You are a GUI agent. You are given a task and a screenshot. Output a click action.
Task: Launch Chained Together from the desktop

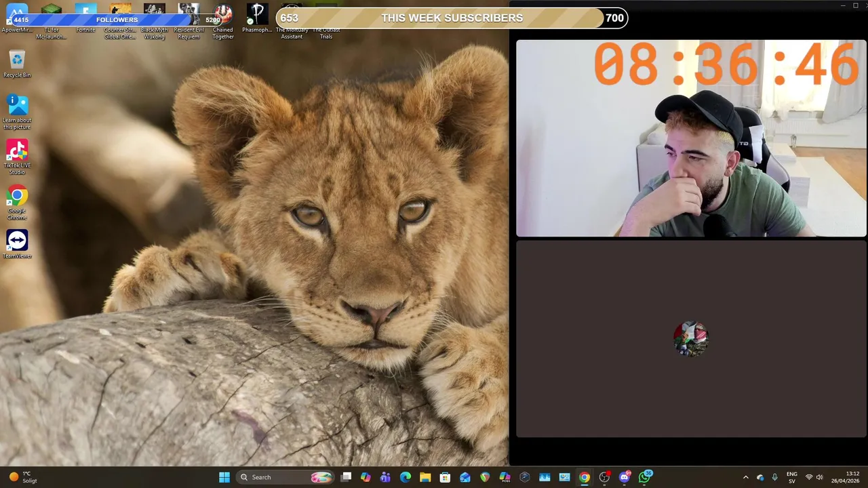(x=223, y=22)
